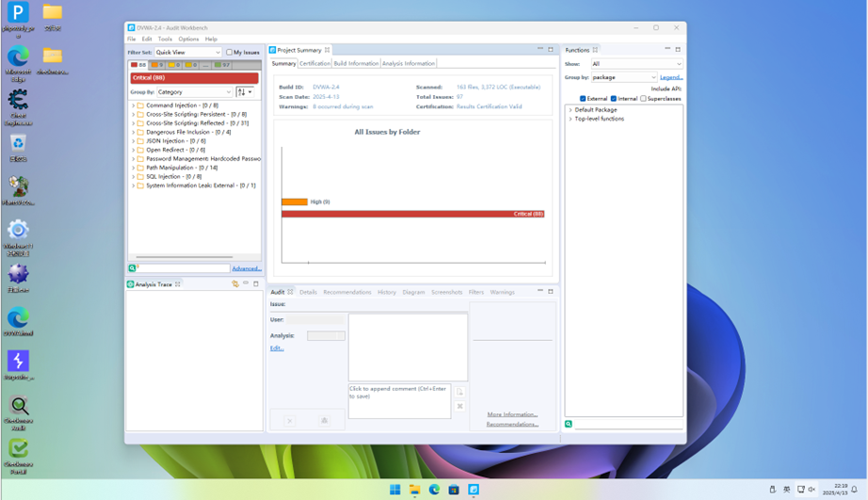The width and height of the screenshot is (868, 500).
Task: Click the discard comment X icon
Action: (459, 406)
